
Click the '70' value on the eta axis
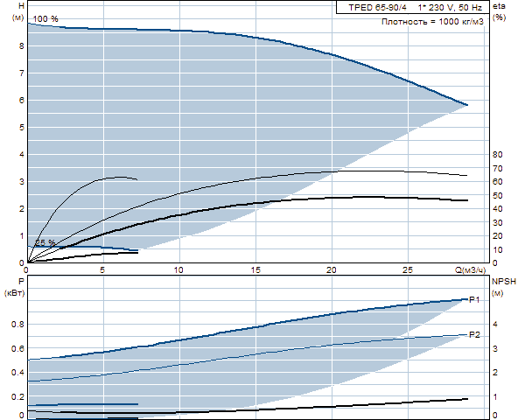498,169
